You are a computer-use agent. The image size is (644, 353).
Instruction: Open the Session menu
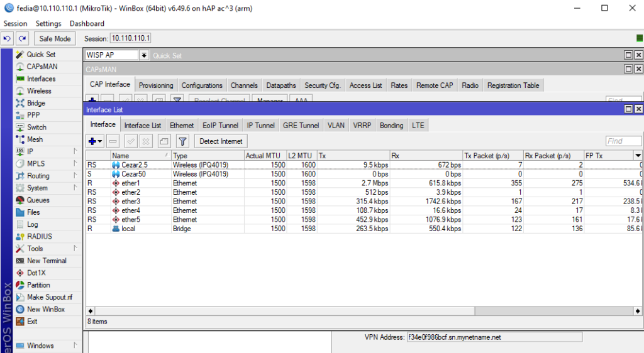click(15, 24)
